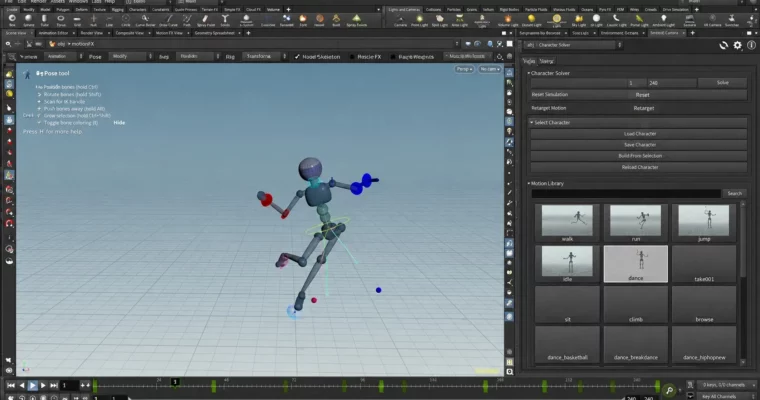The image size is (760, 400).
Task: Click the Build From Selection button
Action: (x=639, y=156)
